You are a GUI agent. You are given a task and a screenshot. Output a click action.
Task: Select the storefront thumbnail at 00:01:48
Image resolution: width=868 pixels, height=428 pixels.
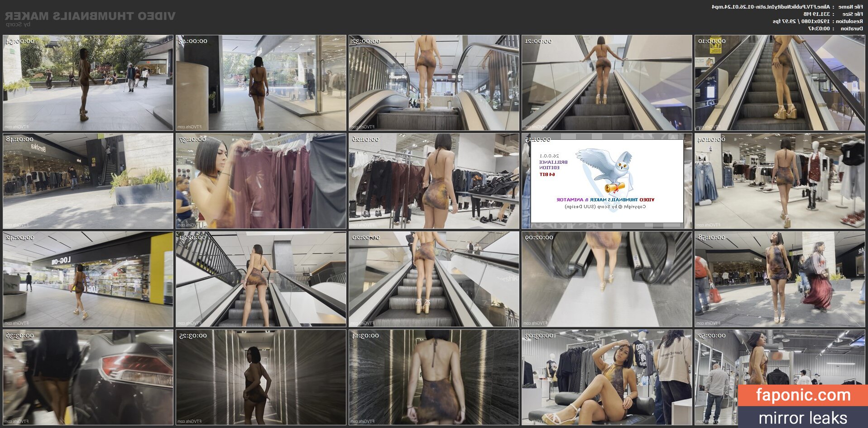point(88,181)
